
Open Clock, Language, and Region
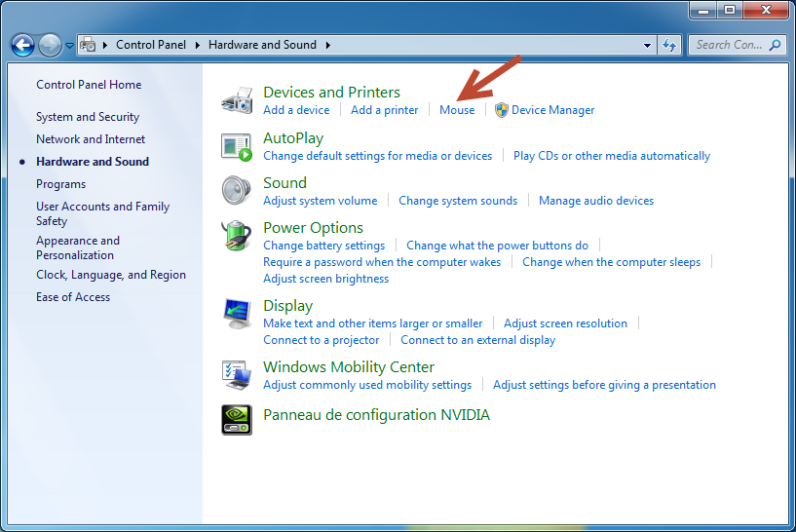(x=111, y=275)
